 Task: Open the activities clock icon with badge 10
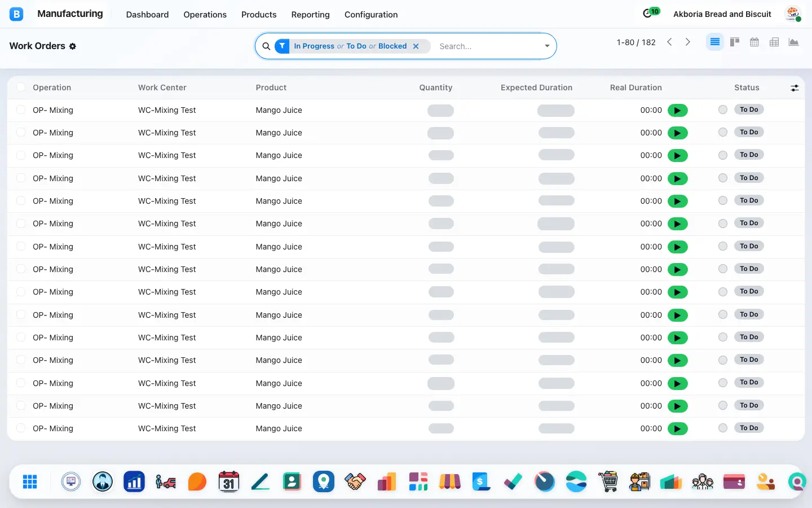pyautogui.click(x=651, y=14)
